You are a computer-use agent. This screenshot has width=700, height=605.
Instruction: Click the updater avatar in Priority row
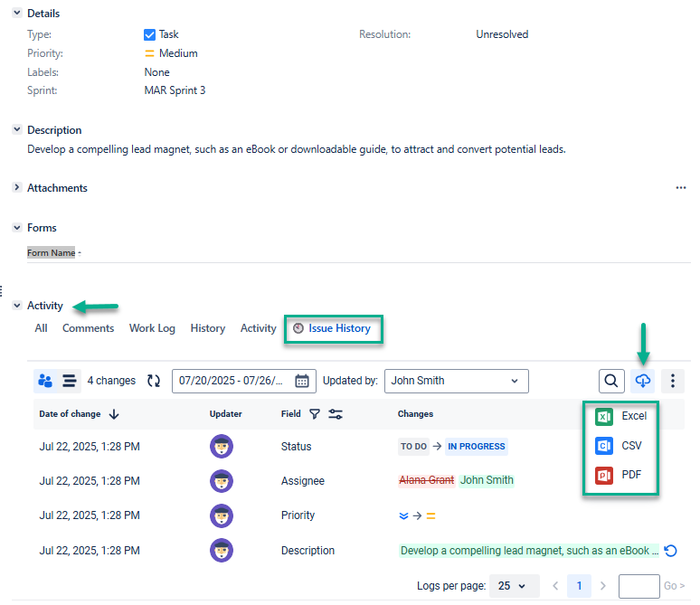(222, 515)
